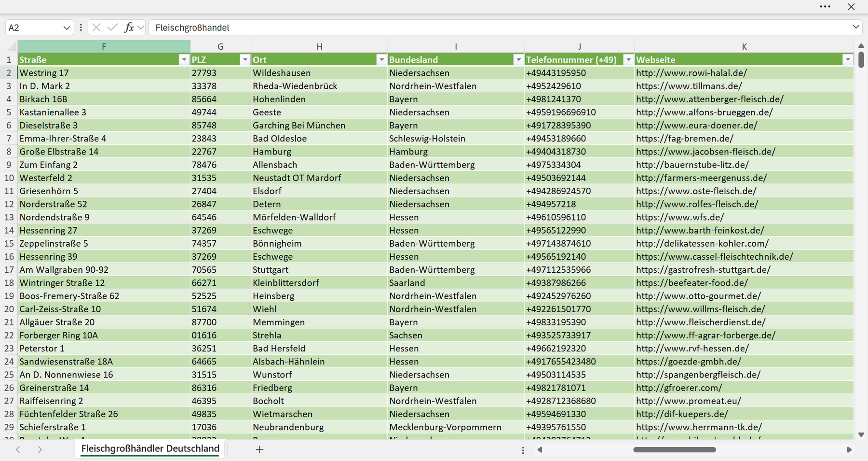
Task: Cancel the formula entry with X icon
Action: (96, 28)
